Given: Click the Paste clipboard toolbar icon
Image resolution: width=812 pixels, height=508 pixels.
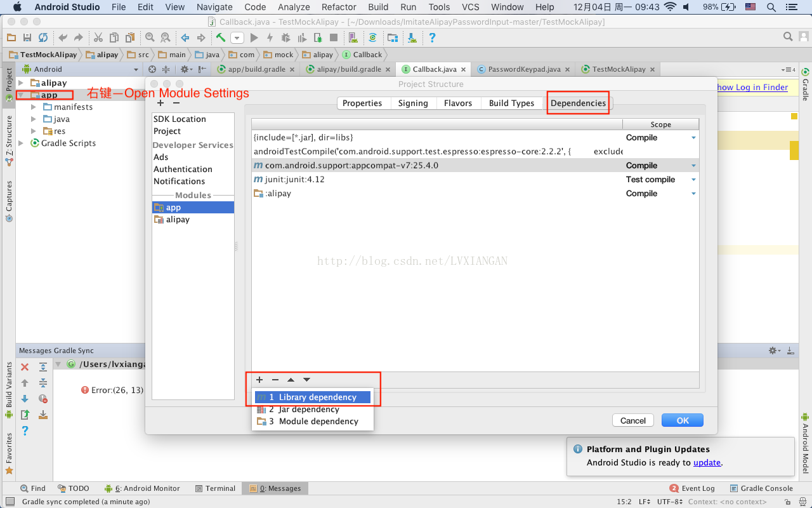Looking at the screenshot, I should (129, 38).
